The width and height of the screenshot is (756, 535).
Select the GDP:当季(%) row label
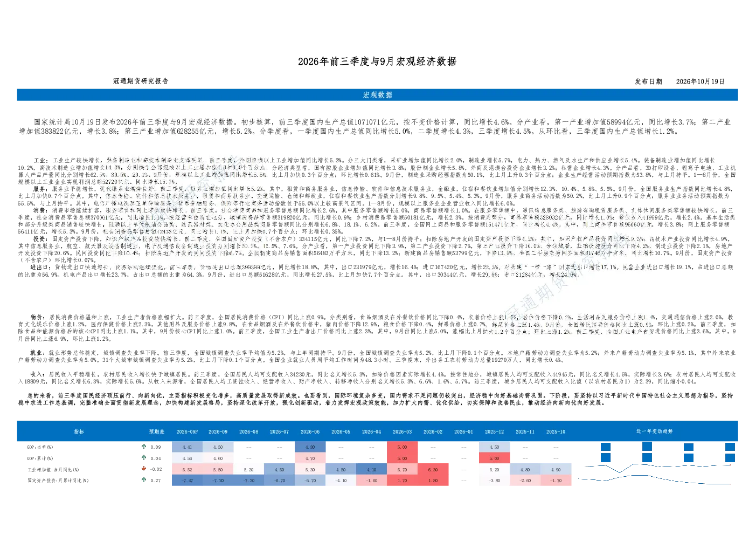(x=40, y=447)
